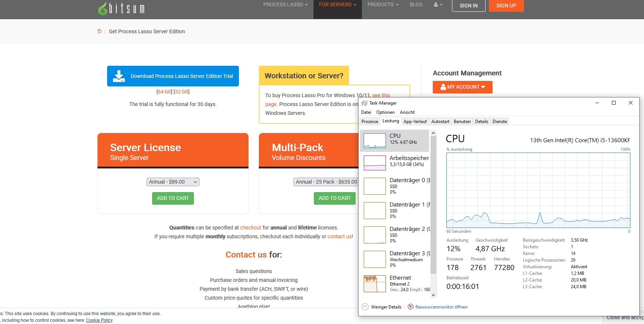The width and height of the screenshot is (644, 324).
Task: Click the Task-Manager sidebar scroll up arrow
Action: point(434,133)
